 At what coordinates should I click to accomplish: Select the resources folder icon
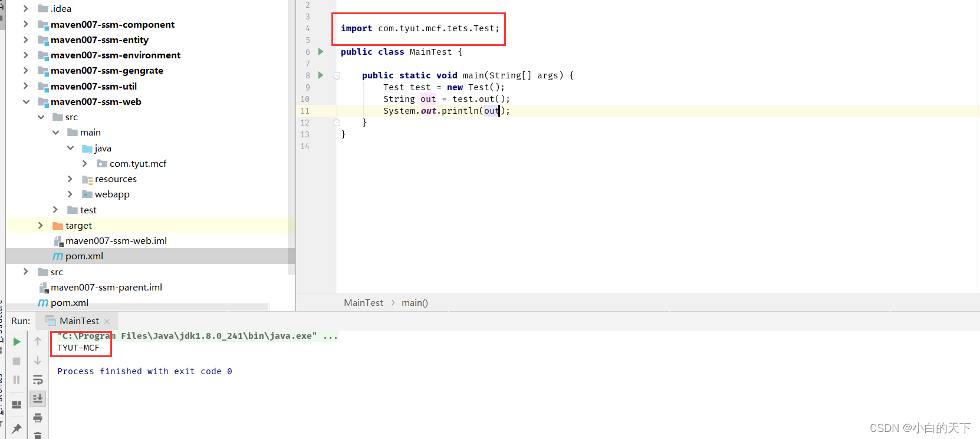(x=87, y=179)
